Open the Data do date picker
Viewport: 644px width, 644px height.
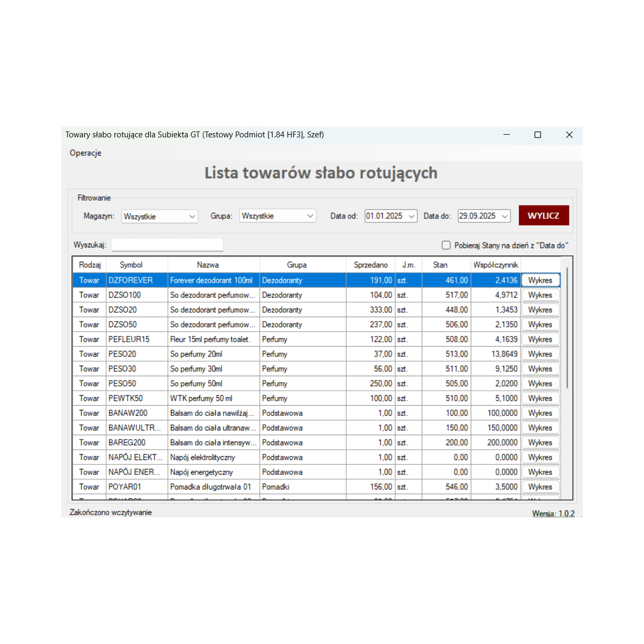coord(504,216)
